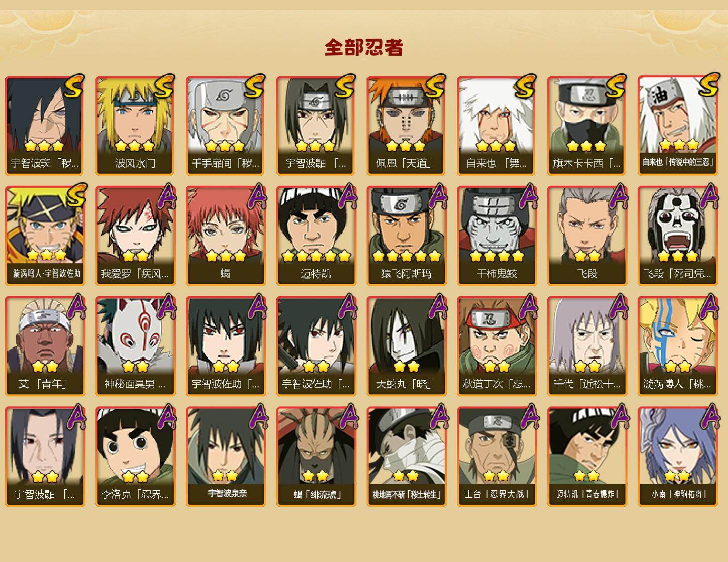
Task: Open the 佩恩「天道」 character card
Action: [406, 125]
